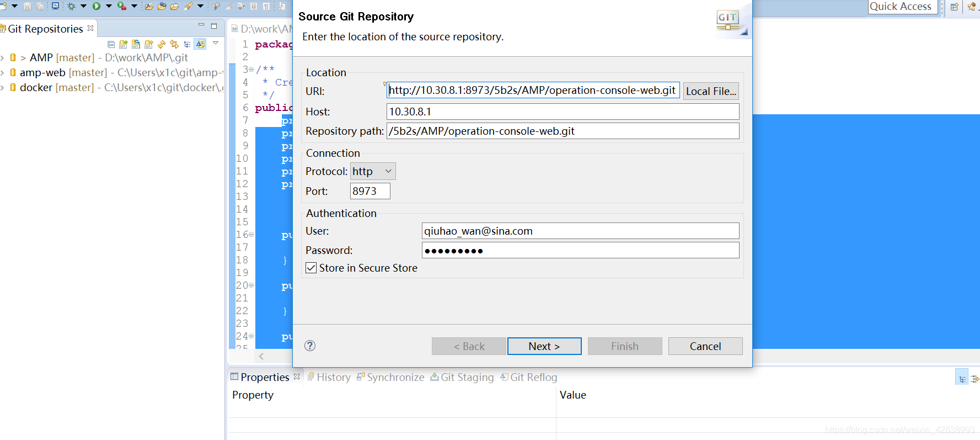Click the Run with red toolbox icon
Image resolution: width=980 pixels, height=440 pixels.
(x=122, y=6)
